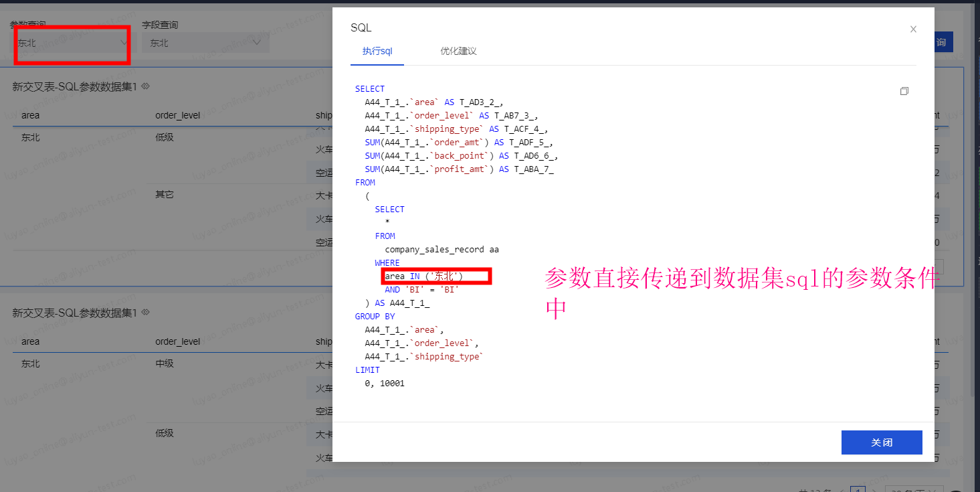The height and width of the screenshot is (492, 980).
Task: Click the blue 查询 button behind the dialog
Action: click(942, 42)
